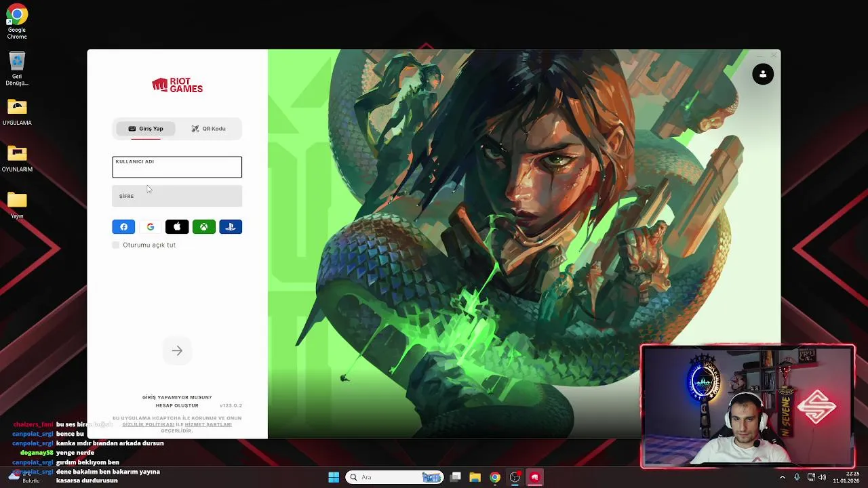Select the OYUNLARIM desktop folder
Screen dimensions: 868x488
point(17,159)
